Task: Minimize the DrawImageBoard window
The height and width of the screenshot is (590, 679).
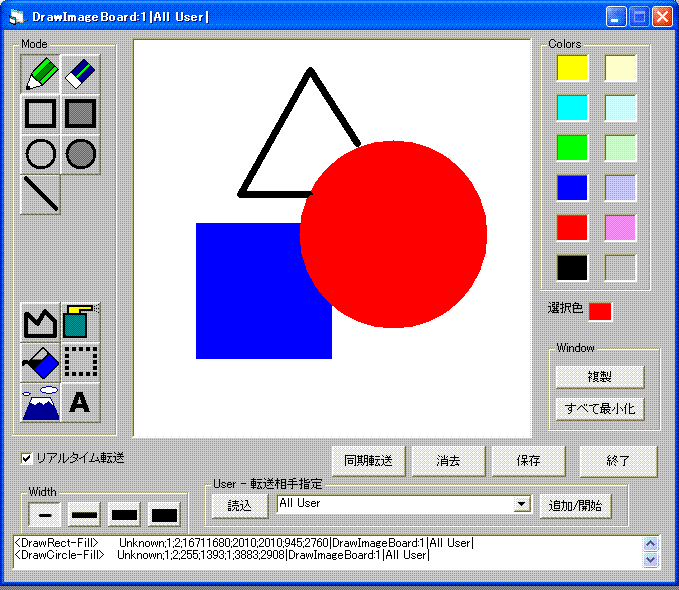Action: [616, 17]
